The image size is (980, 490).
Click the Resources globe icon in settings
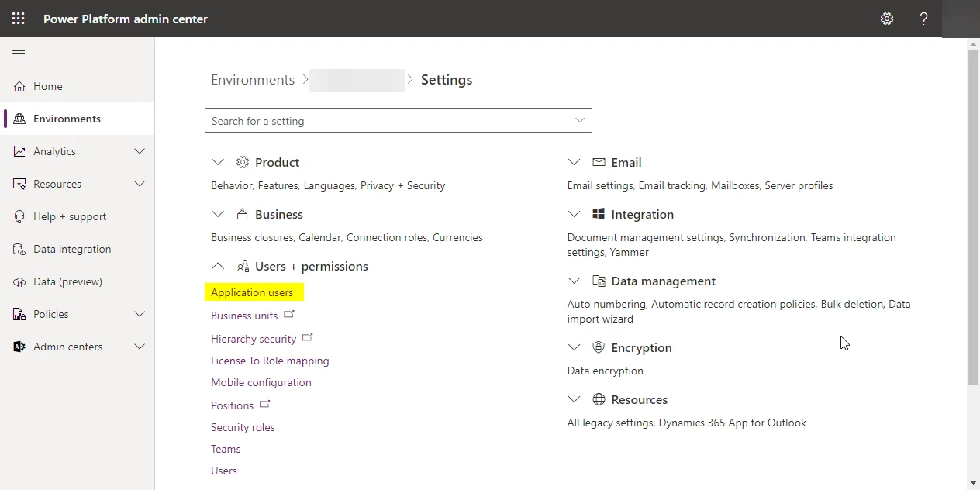coord(599,399)
